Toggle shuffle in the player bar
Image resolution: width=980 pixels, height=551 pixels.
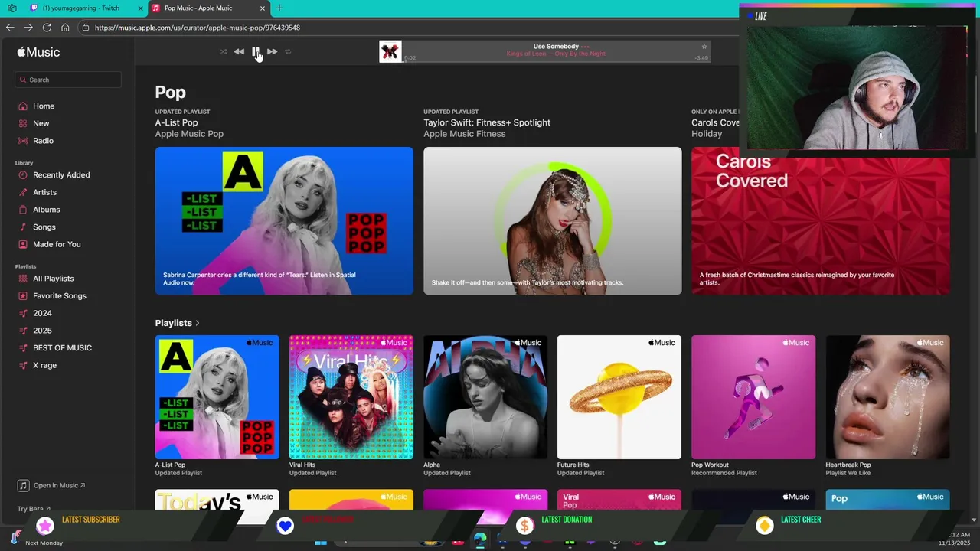(223, 51)
